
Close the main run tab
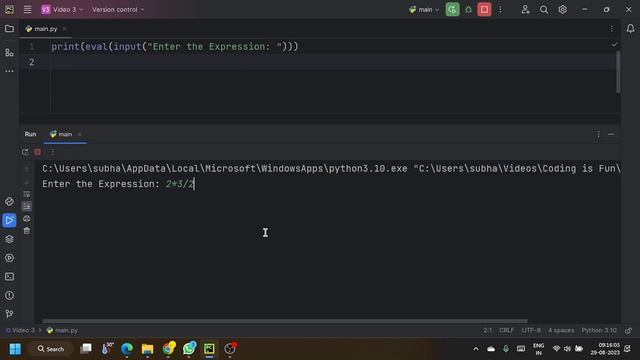80,134
